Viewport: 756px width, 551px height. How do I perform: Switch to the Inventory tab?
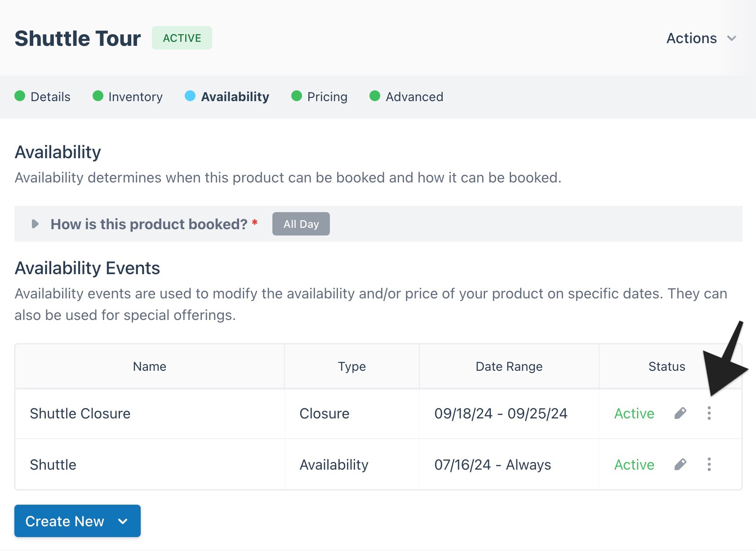point(128,97)
